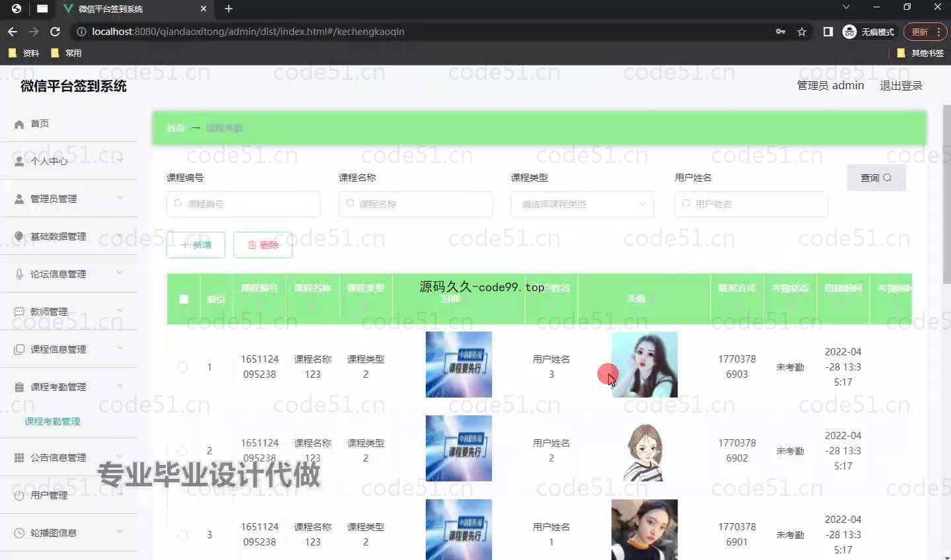Check the checkbox for row 2
The height and width of the screenshot is (560, 951).
[x=182, y=451]
